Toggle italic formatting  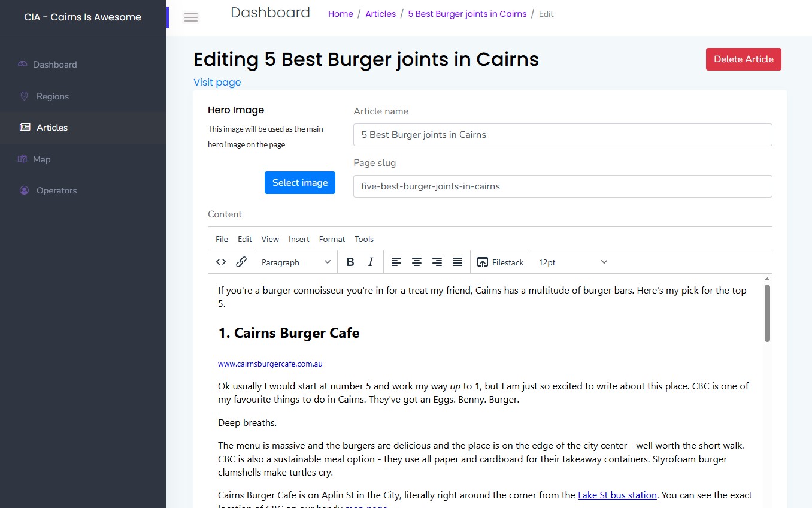371,262
